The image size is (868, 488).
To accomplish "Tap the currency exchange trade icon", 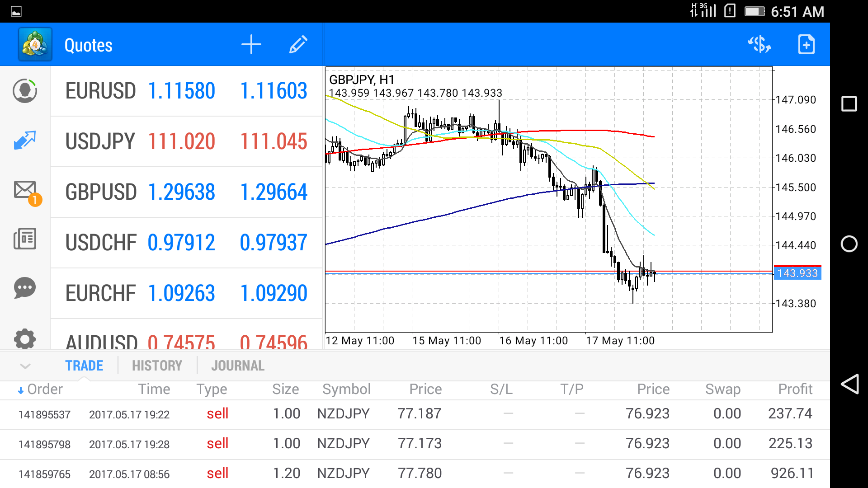I will click(759, 45).
